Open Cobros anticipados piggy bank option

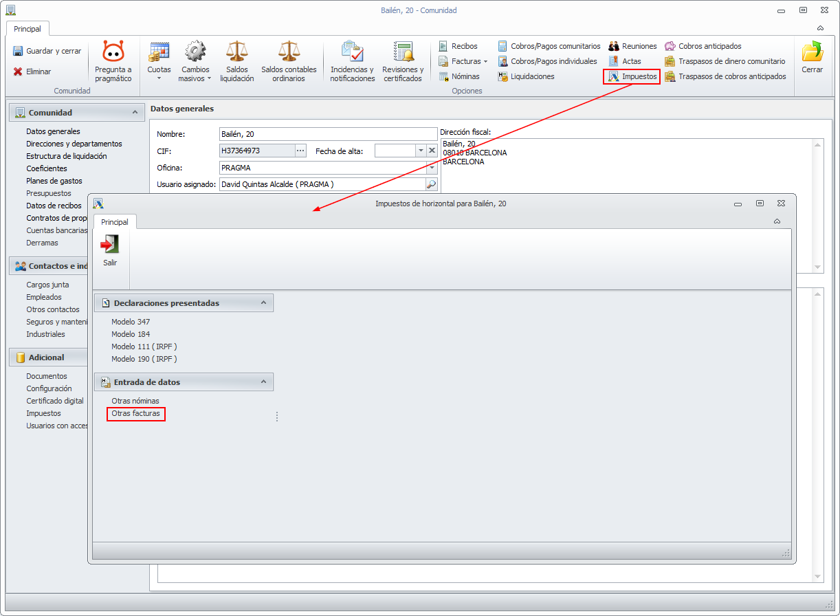tap(703, 46)
